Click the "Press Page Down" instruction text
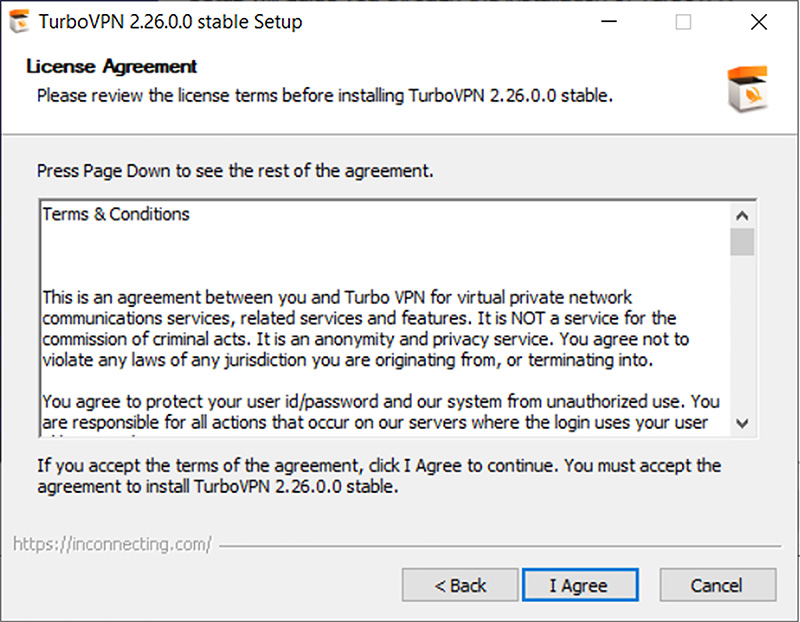The height and width of the screenshot is (622, 800). coord(235,171)
